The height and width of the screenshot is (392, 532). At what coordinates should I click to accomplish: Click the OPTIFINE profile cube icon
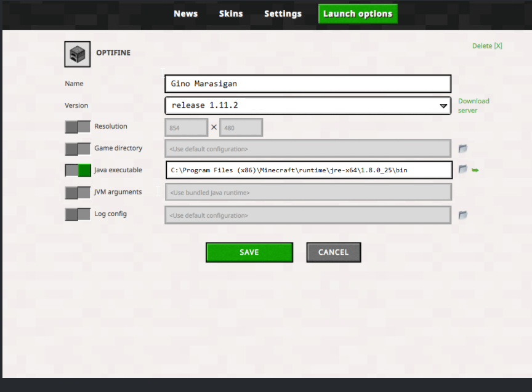76,54
